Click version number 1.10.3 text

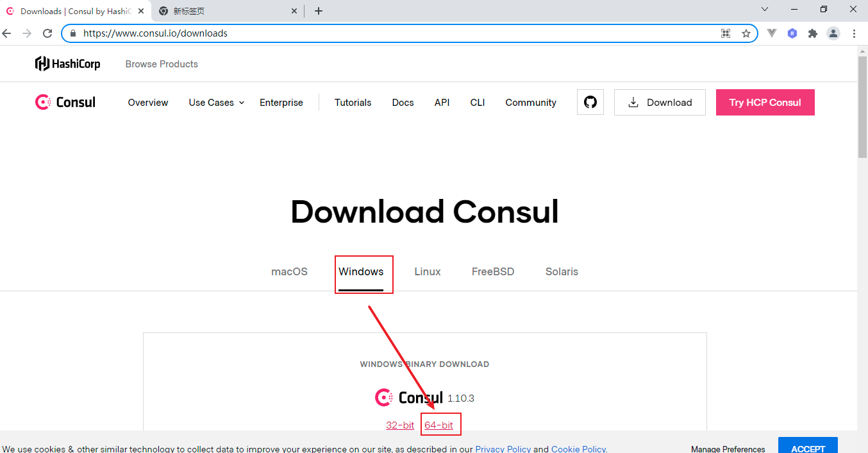(461, 398)
